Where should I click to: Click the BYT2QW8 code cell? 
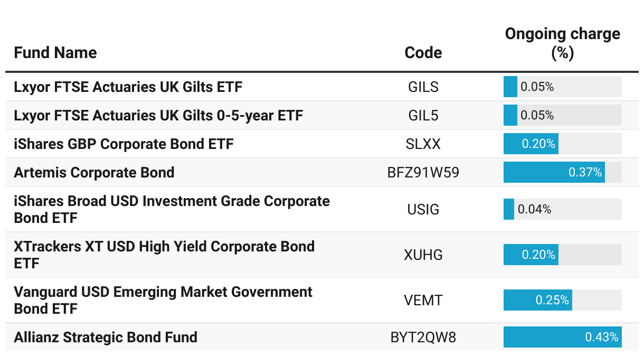point(423,337)
